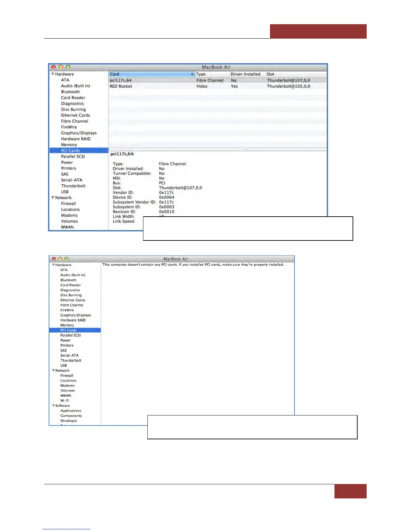Select Fibre Channel in the no-PCI-cards window
The height and width of the screenshot is (532, 411).
point(72,305)
